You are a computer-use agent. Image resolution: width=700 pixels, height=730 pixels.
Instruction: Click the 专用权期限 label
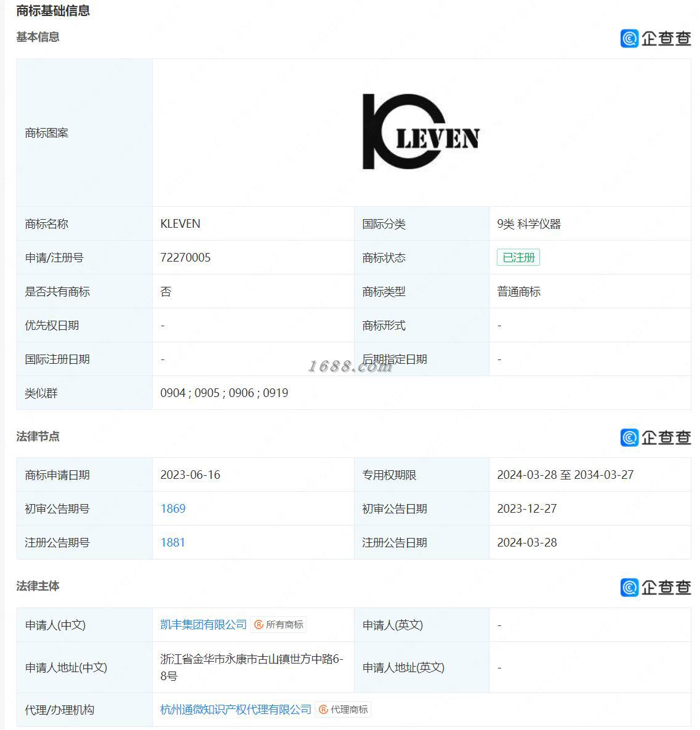click(389, 475)
